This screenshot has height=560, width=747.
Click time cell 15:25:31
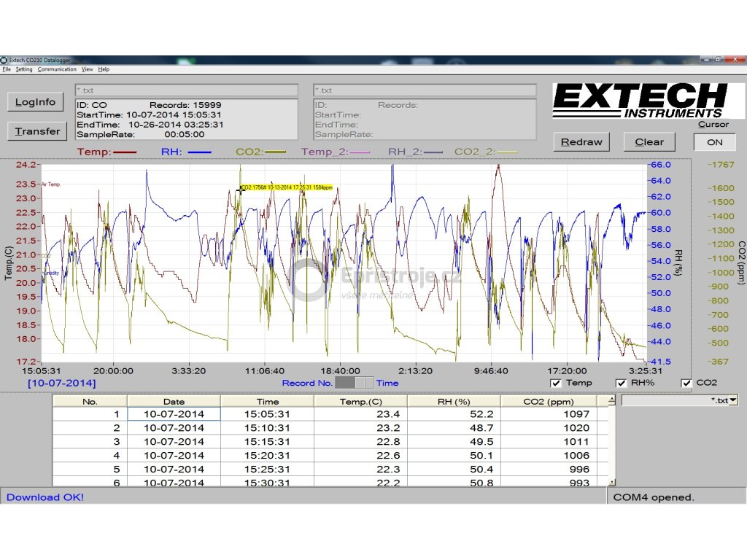pos(267,470)
